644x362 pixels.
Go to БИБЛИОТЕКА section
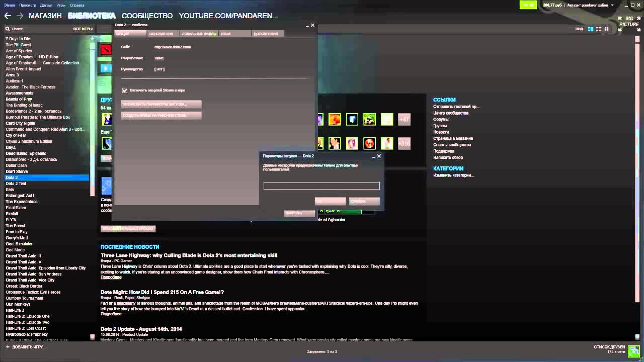tap(92, 16)
